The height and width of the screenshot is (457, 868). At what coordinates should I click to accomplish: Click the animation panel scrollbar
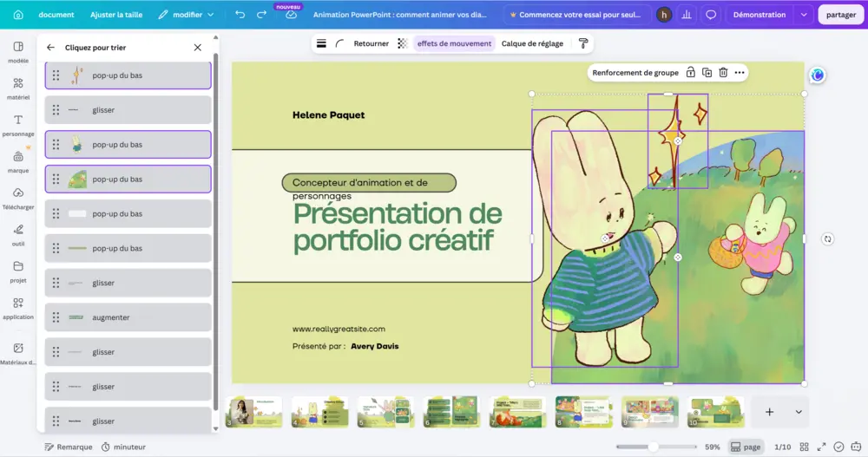click(215, 232)
